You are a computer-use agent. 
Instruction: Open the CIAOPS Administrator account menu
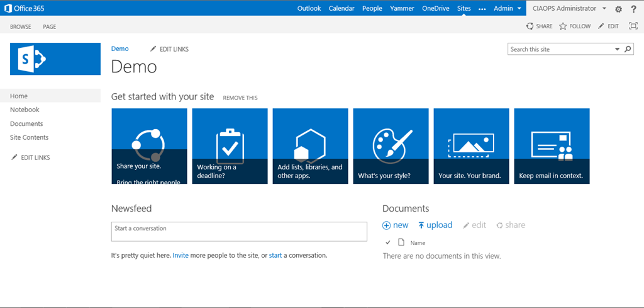click(x=569, y=9)
